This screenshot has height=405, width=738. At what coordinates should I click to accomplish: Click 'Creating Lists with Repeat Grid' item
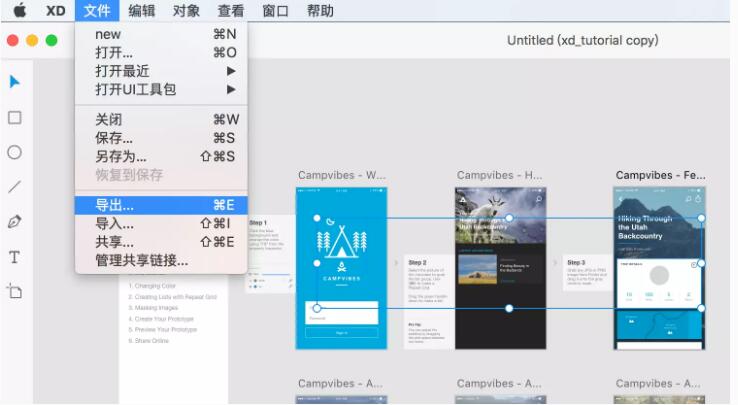(172, 297)
